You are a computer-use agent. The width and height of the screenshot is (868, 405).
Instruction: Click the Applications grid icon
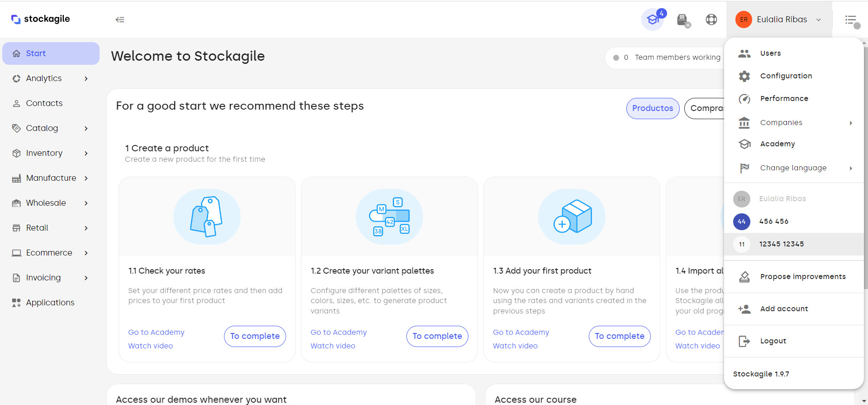[17, 303]
